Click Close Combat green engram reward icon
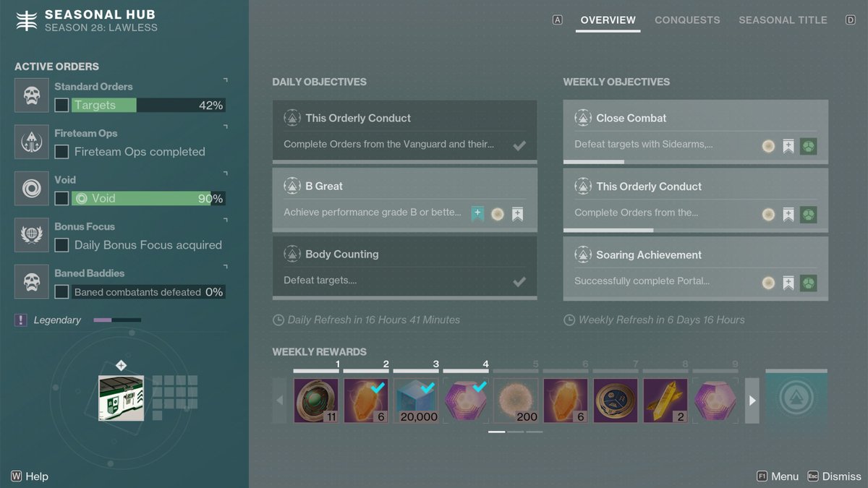The width and height of the screenshot is (868, 488). tap(809, 146)
